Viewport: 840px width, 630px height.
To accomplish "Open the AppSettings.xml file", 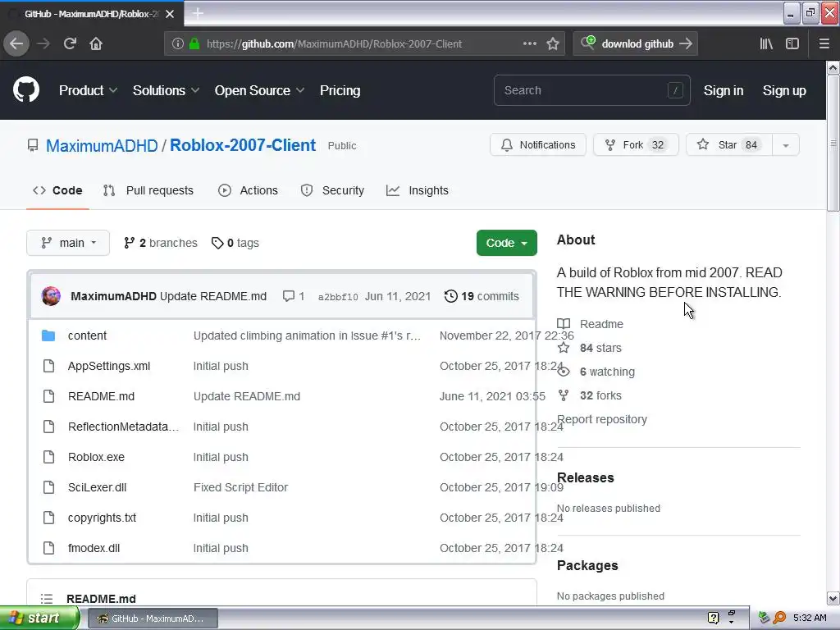I will point(109,366).
